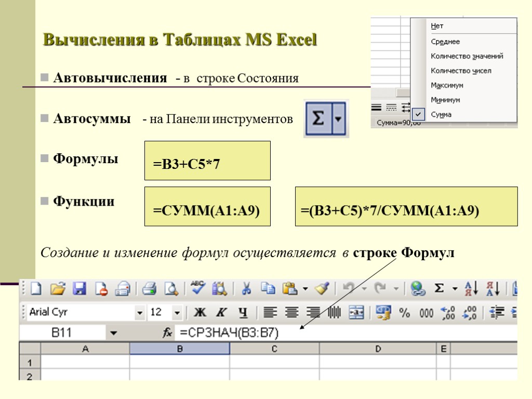Expand the Undo history arrow

[364, 289]
